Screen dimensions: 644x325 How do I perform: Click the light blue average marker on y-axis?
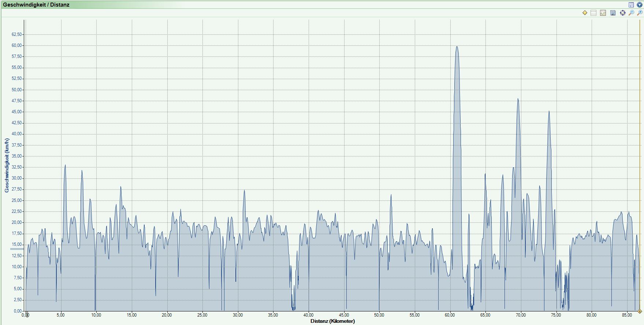pyautogui.click(x=17, y=249)
